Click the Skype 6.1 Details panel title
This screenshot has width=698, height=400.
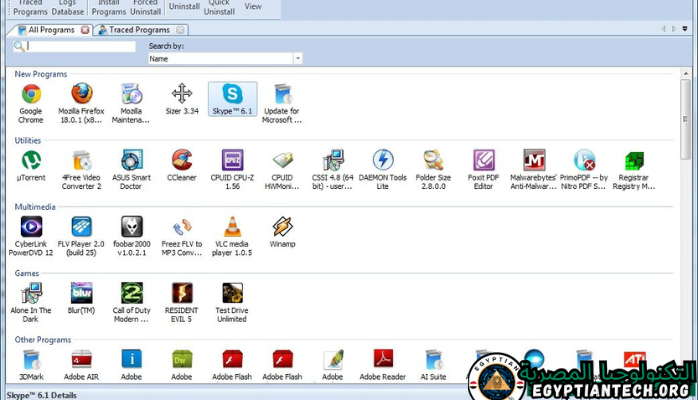pos(41,395)
